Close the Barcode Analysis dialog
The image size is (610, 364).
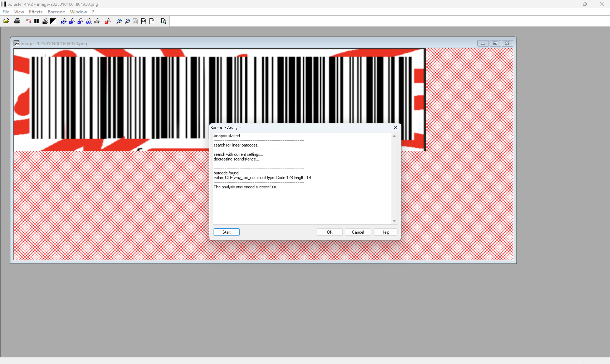(395, 127)
